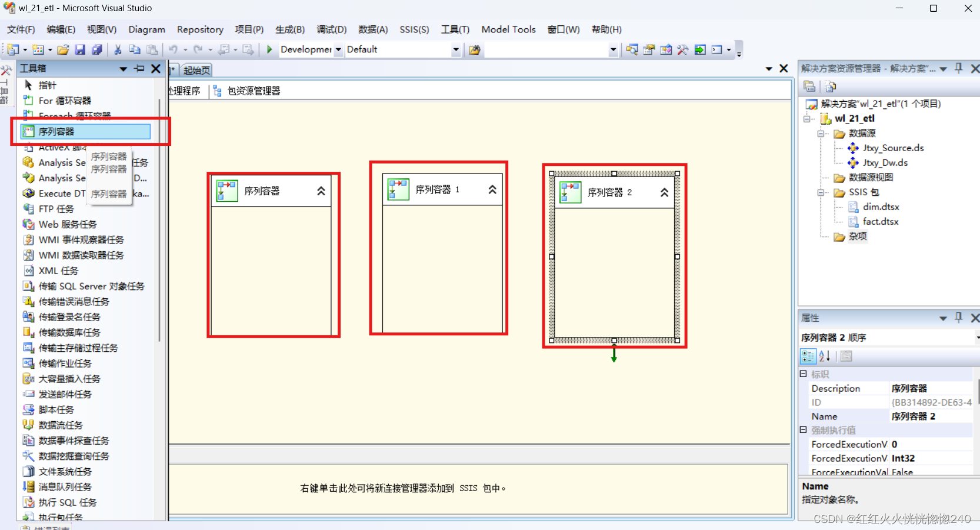The width and height of the screenshot is (980, 530).
Task: Switch to the 包资源管理器 designer tab
Action: pos(247,91)
